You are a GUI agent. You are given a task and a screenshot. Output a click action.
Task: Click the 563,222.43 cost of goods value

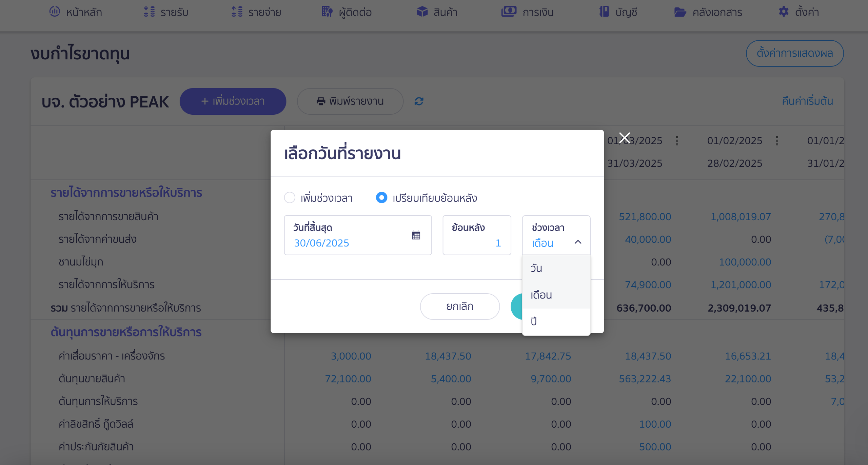[645, 379]
